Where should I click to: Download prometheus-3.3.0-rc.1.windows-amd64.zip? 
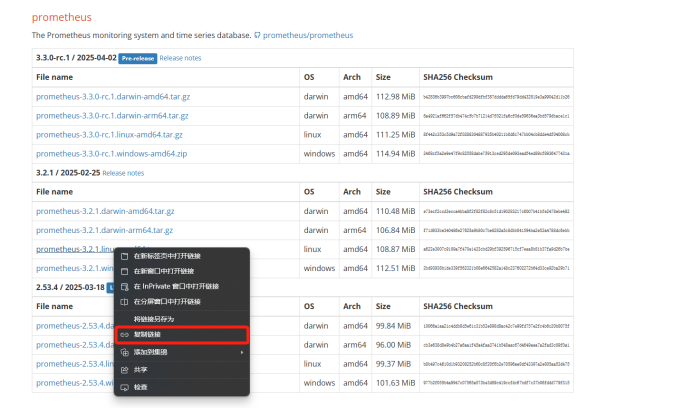click(112, 154)
